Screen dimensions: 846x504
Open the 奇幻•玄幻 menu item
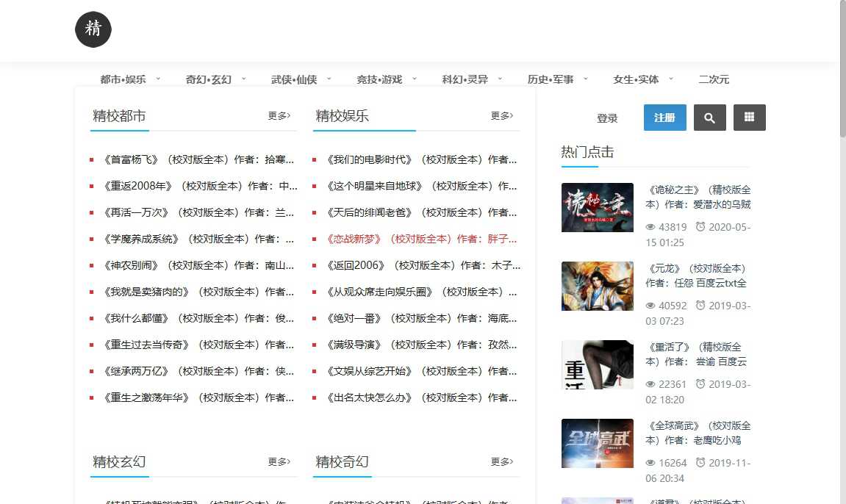[x=208, y=79]
